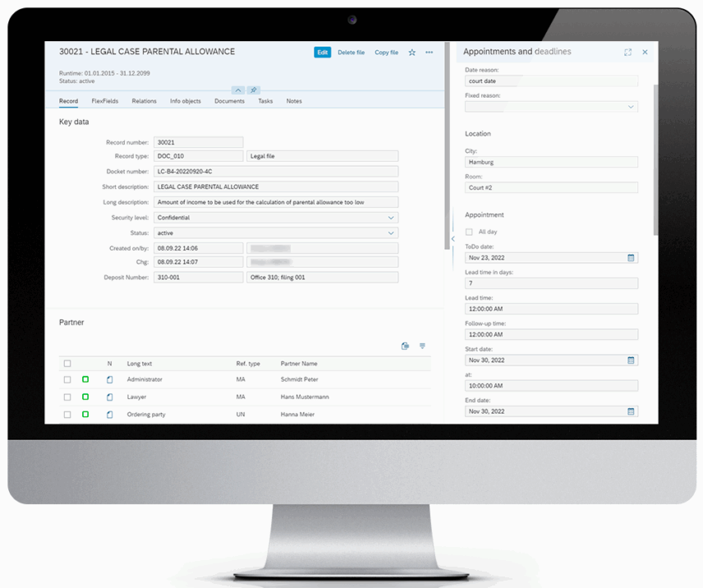Open the End date calendar picker
Screen dimensions: 703x588
[631, 411]
